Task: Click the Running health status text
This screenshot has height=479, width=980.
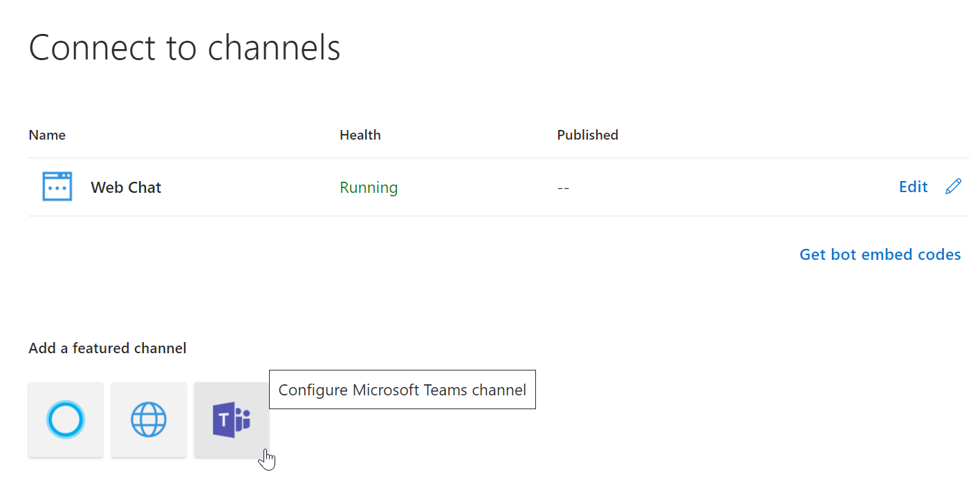Action: pyautogui.click(x=369, y=187)
